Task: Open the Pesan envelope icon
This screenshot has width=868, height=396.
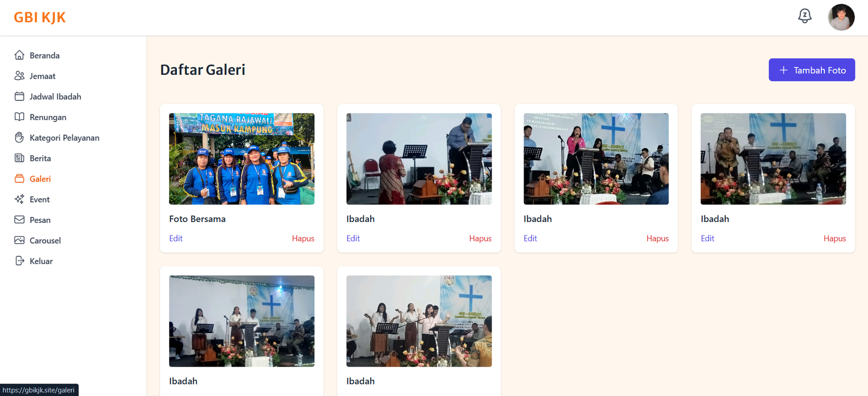Action: 20,220
